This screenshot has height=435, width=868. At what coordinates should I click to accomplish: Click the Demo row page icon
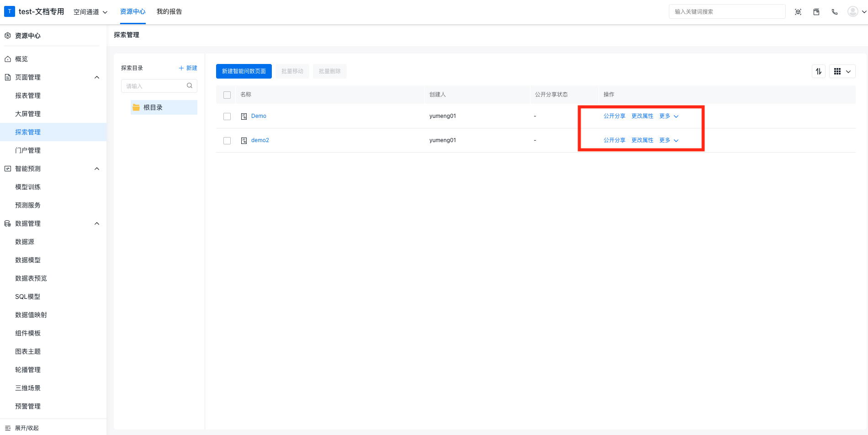[244, 117]
